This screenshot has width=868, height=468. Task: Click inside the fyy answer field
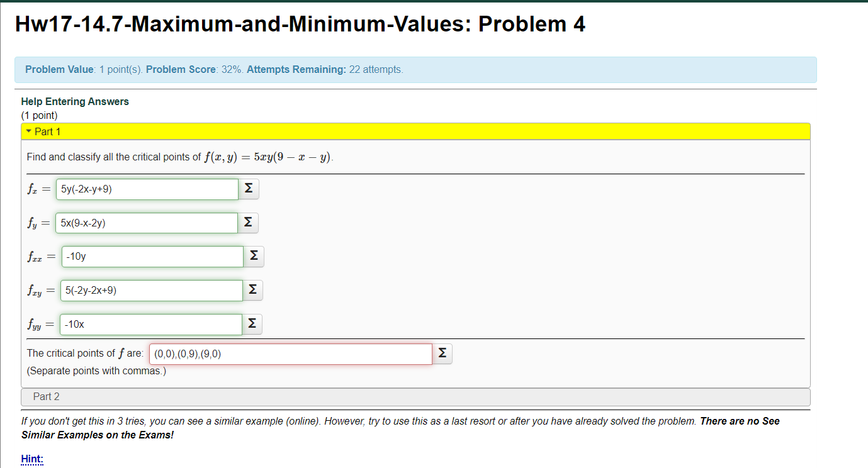click(x=150, y=323)
